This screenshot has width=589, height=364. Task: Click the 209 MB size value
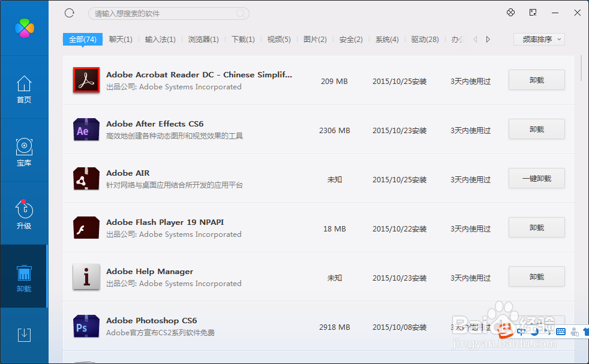[x=334, y=81]
